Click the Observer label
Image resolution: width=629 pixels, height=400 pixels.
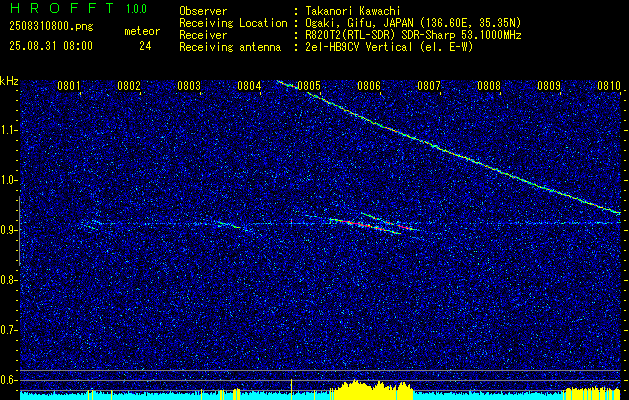203,11
